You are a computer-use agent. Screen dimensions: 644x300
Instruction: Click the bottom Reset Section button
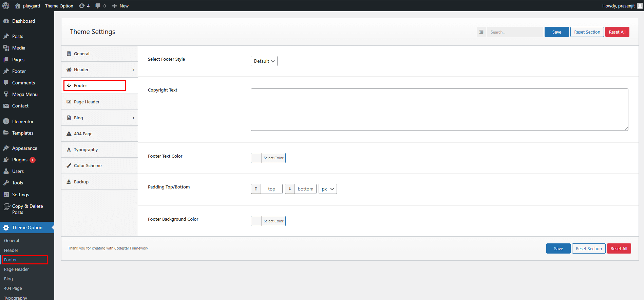coord(589,248)
